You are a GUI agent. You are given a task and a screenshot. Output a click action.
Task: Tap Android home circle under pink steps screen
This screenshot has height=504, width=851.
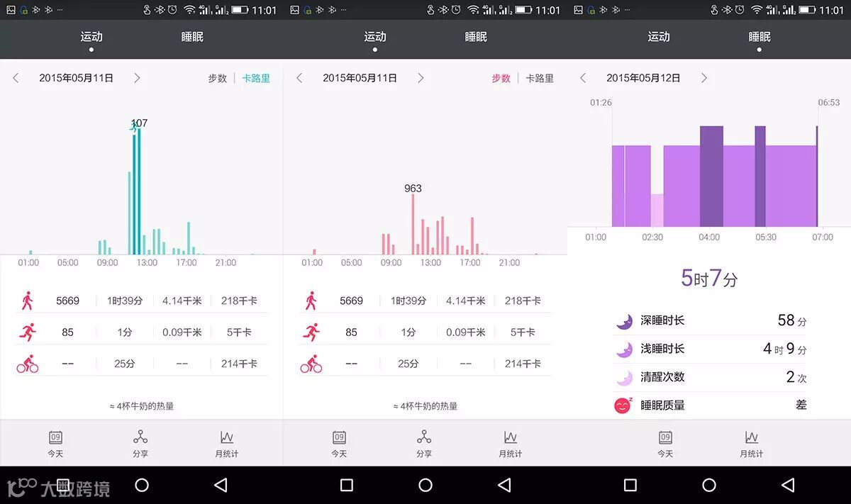425,485
